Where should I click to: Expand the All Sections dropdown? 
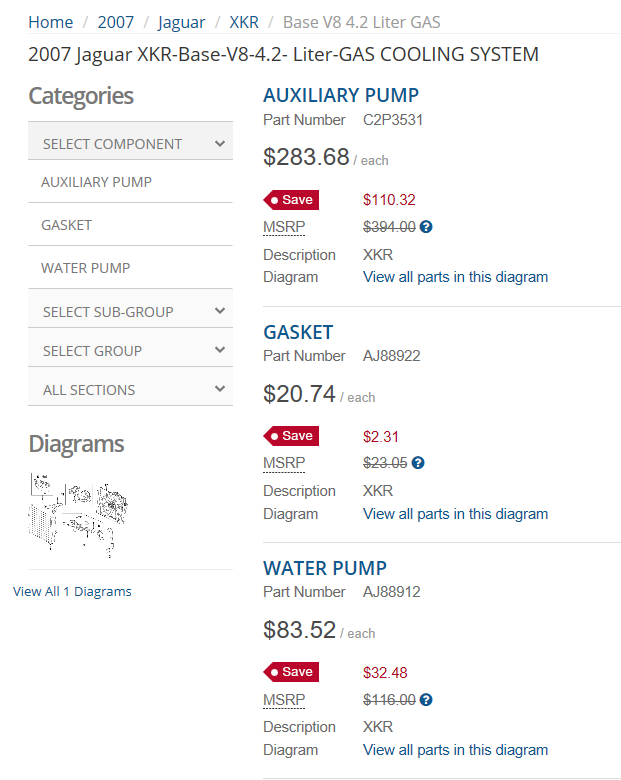point(131,390)
